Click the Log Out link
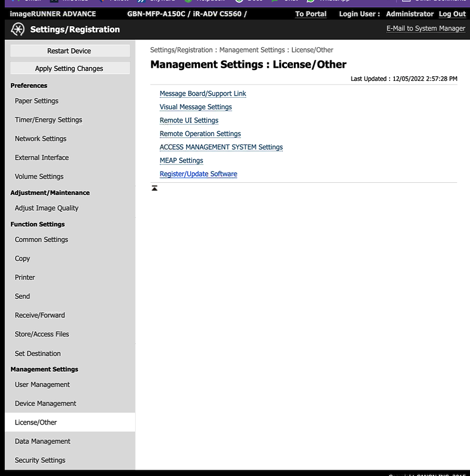 [452, 14]
